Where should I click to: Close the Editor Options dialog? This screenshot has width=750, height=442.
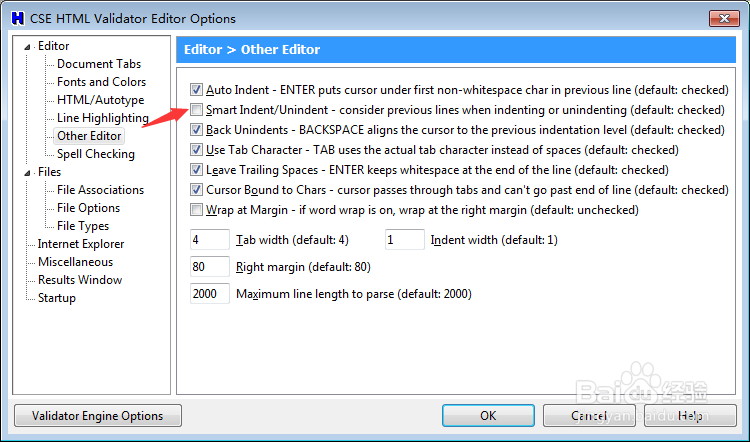point(724,18)
